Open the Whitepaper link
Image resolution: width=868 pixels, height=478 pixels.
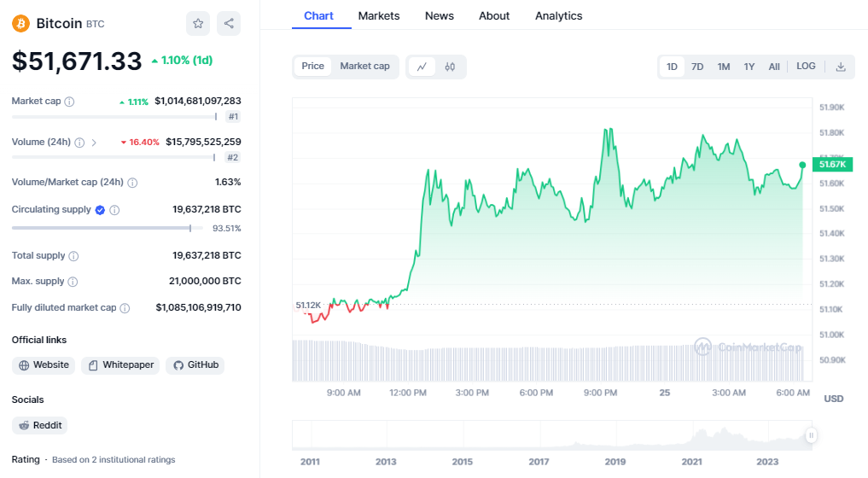pyautogui.click(x=120, y=365)
